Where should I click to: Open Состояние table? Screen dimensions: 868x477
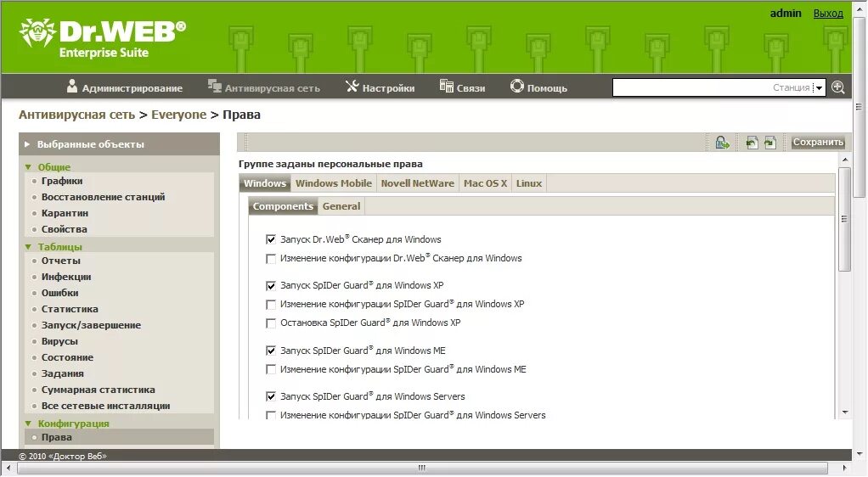point(68,357)
